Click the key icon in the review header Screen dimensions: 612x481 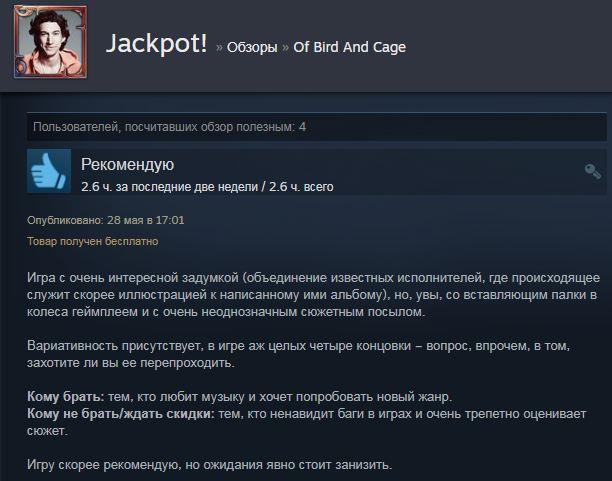pos(592,171)
